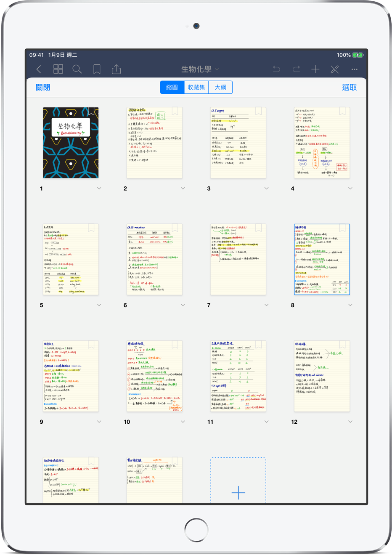Toggle bookmark on page 9 thumbnail
The image size is (392, 555).
[x=91, y=345]
